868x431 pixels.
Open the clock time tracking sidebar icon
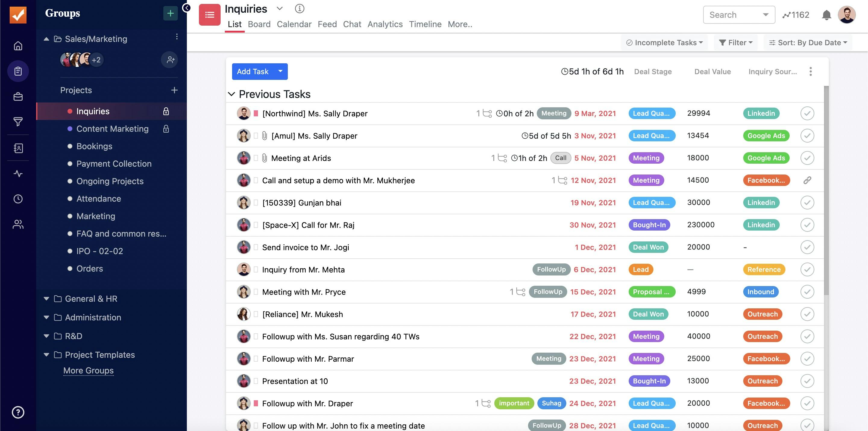point(18,199)
